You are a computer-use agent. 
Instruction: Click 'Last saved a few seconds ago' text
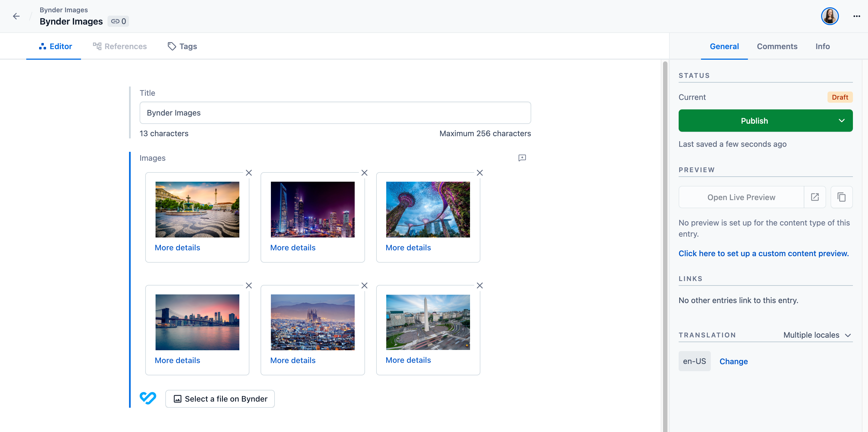pyautogui.click(x=732, y=144)
